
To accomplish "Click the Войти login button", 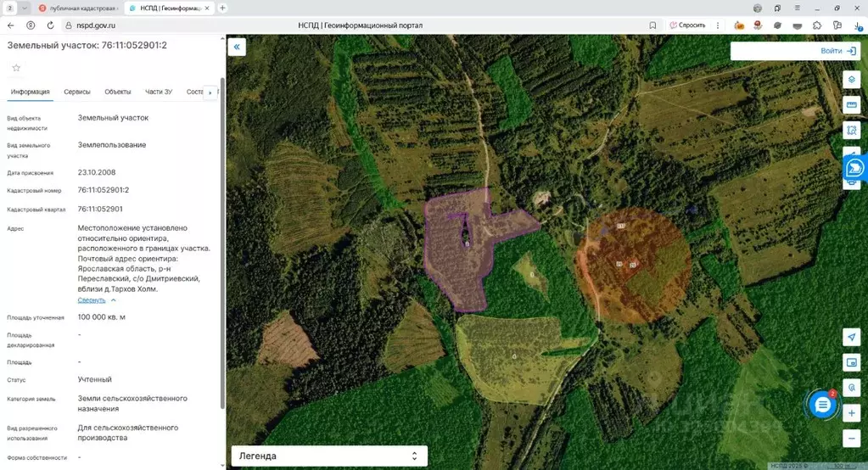I will [x=795, y=51].
